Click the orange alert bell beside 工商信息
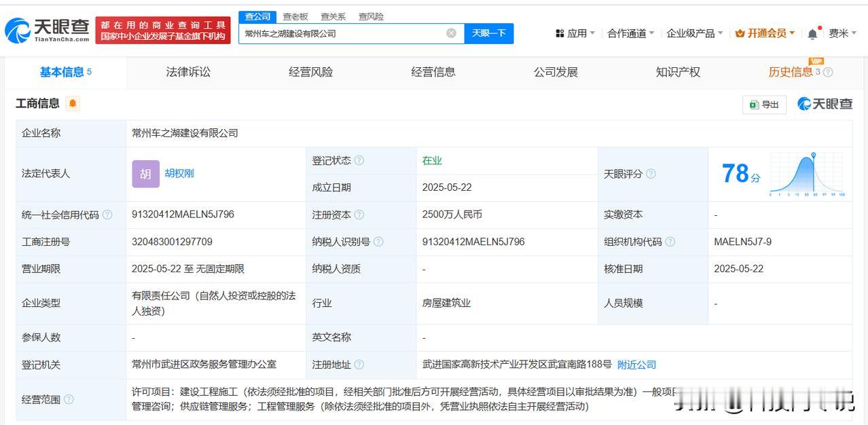The image size is (868, 425). 73,103
